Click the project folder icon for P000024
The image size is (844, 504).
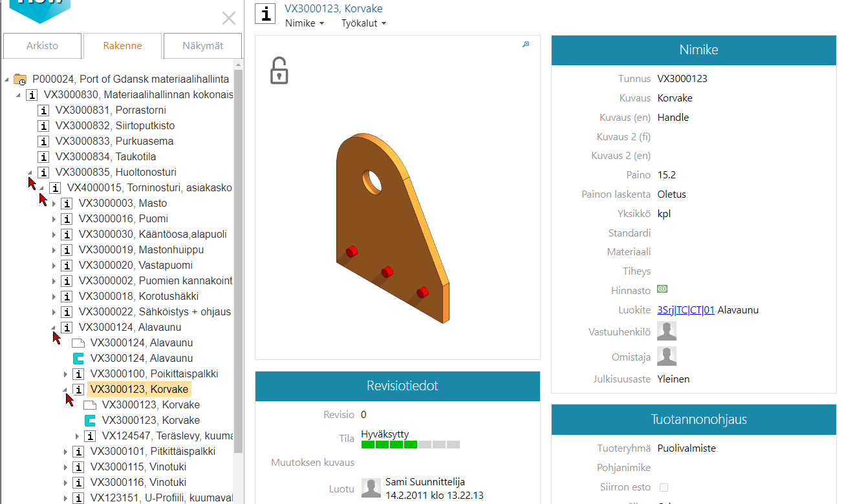20,79
